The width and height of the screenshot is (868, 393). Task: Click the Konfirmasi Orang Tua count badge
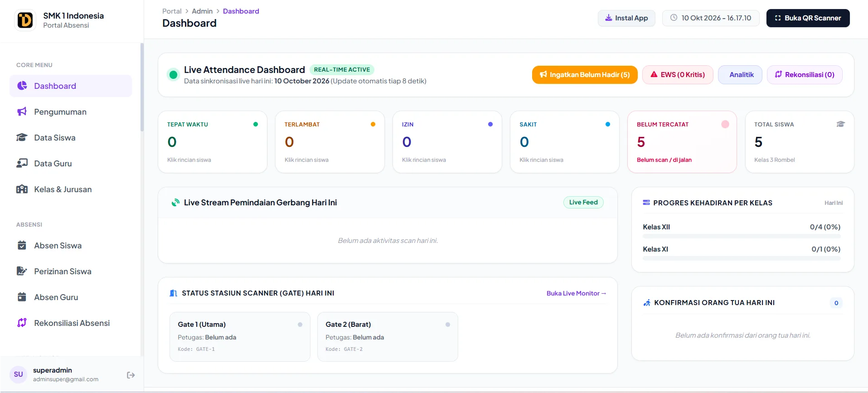click(836, 303)
